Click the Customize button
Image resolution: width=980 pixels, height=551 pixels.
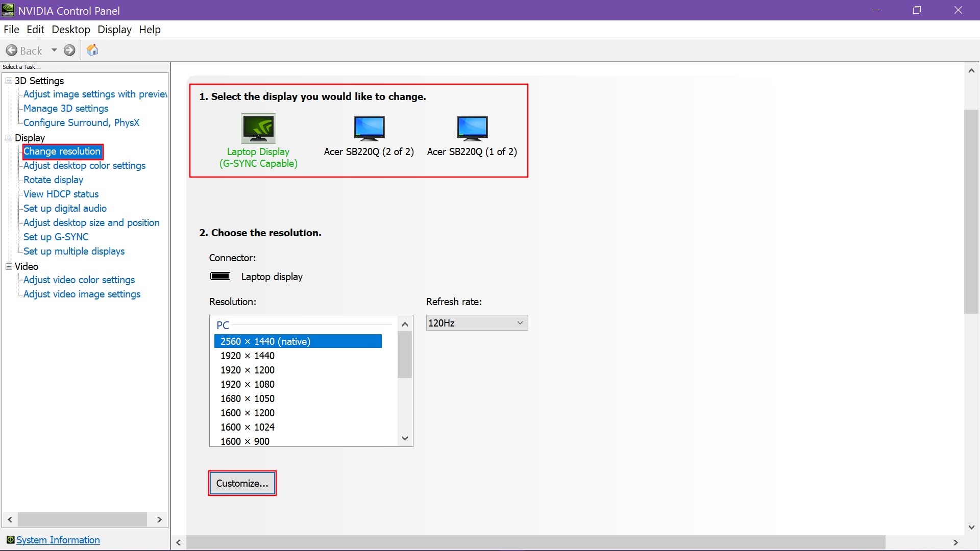241,483
